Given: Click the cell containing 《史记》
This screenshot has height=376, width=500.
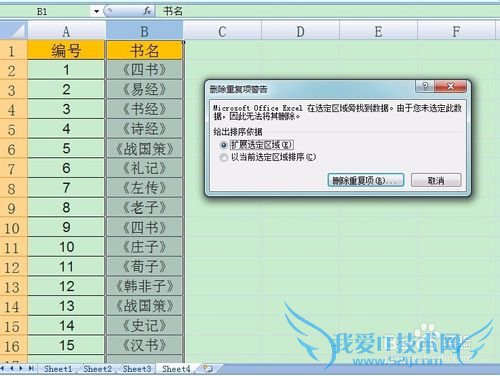Looking at the screenshot, I should tap(144, 325).
